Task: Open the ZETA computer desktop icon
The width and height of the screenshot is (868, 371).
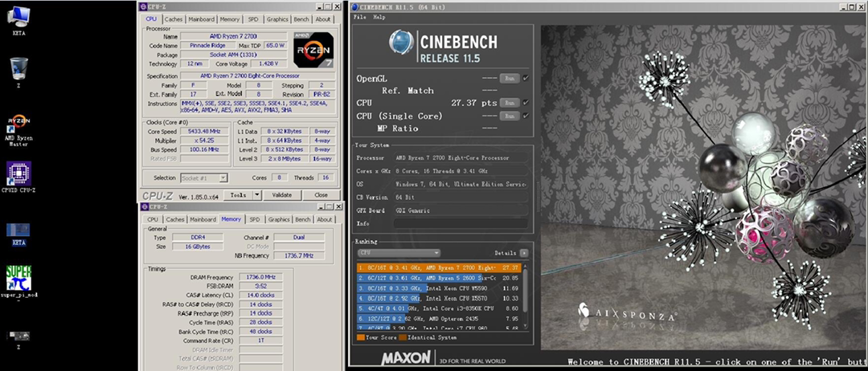Action: 18,20
